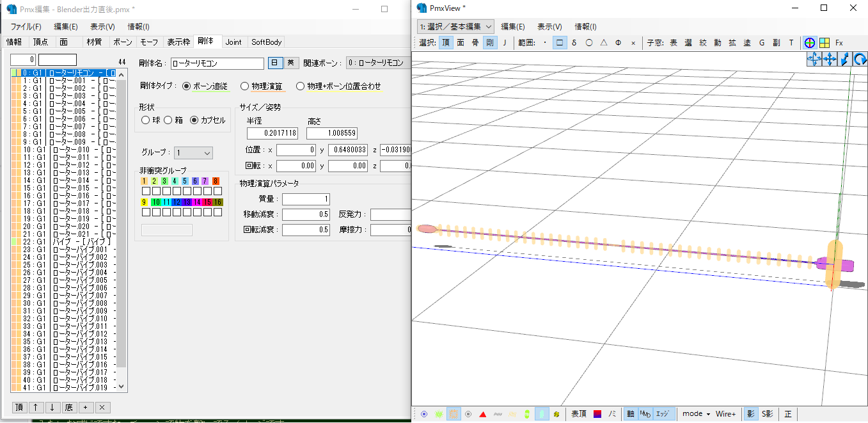This screenshot has width=868, height=423.
Task: Toggle the red-blue gradient square icon
Action: tap(597, 414)
